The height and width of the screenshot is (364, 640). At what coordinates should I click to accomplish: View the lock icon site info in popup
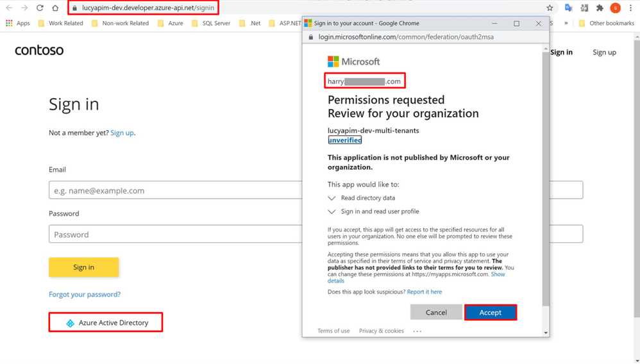pos(310,37)
